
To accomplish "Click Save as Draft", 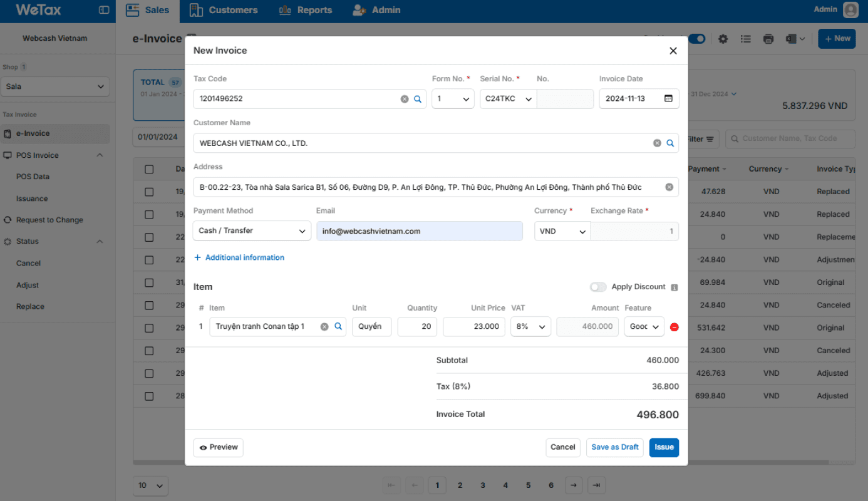I will point(615,447).
